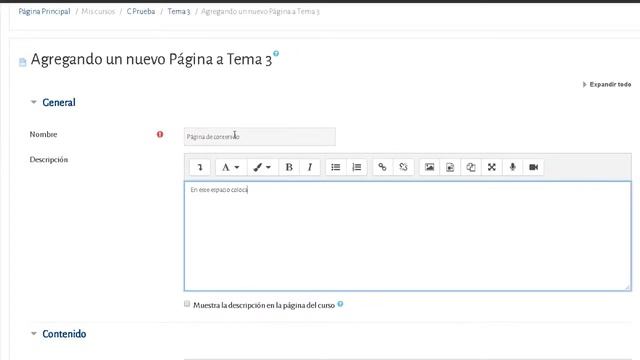Toggle bold formatting
Viewport: 640px width, 360px height.
click(289, 167)
